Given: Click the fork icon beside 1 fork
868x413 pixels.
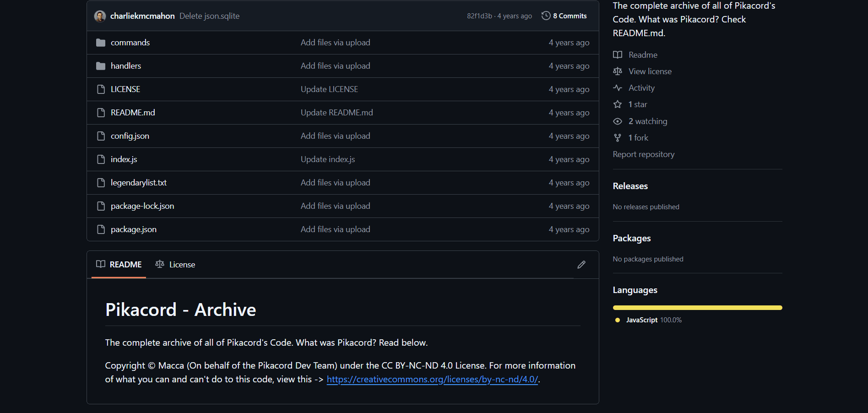Looking at the screenshot, I should click(618, 138).
